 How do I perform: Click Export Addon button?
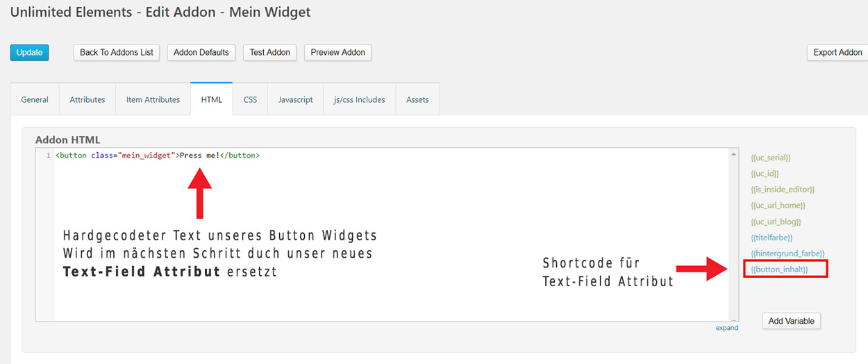tap(837, 52)
